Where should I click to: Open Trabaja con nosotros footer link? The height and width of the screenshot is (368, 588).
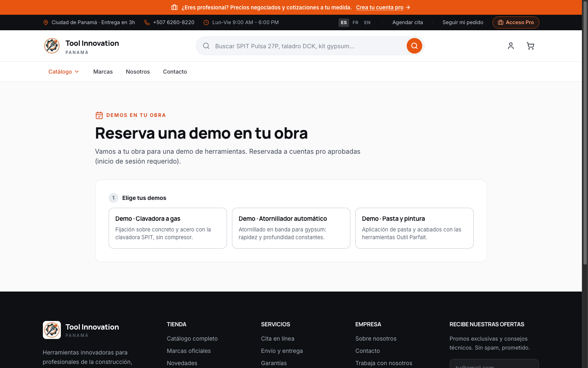(x=384, y=363)
